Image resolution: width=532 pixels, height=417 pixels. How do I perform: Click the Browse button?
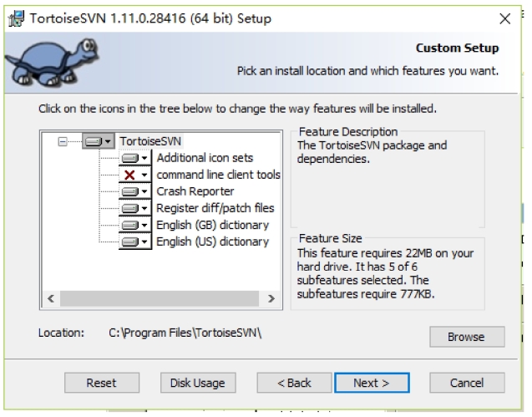coord(467,337)
